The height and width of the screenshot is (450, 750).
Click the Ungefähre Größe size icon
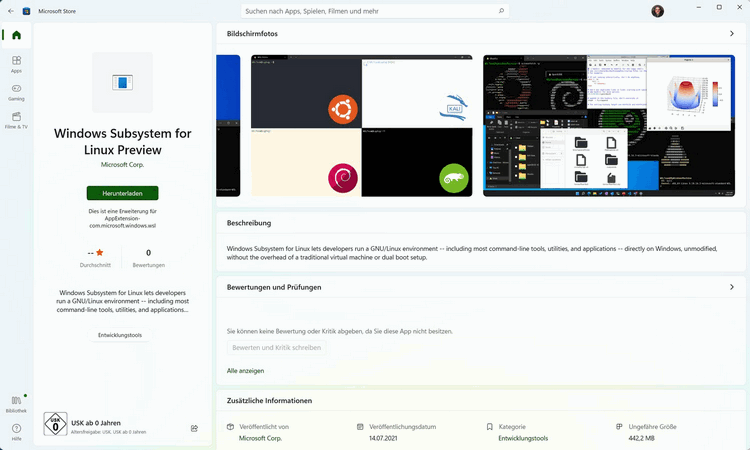pos(619,427)
